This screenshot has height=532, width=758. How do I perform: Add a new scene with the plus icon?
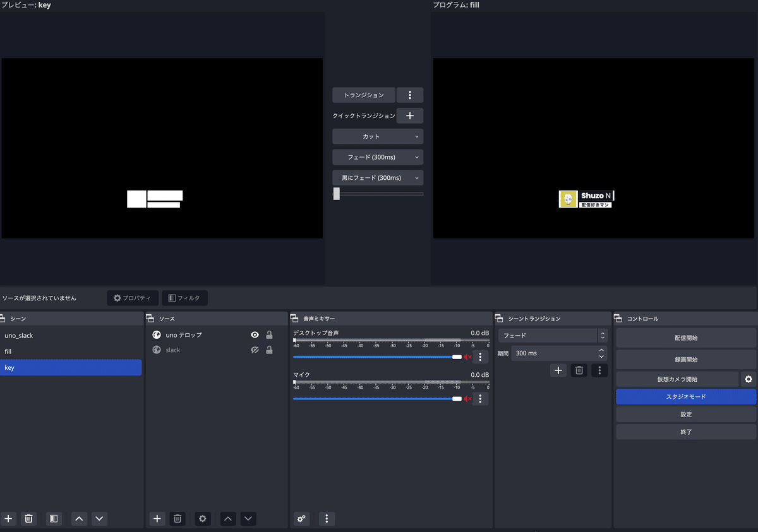pyautogui.click(x=9, y=518)
